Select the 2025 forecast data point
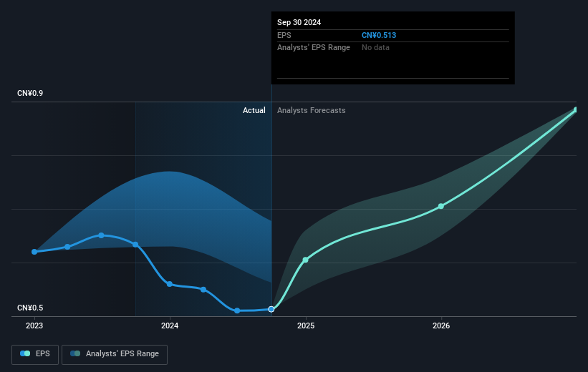Image resolution: width=588 pixels, height=372 pixels. click(306, 260)
